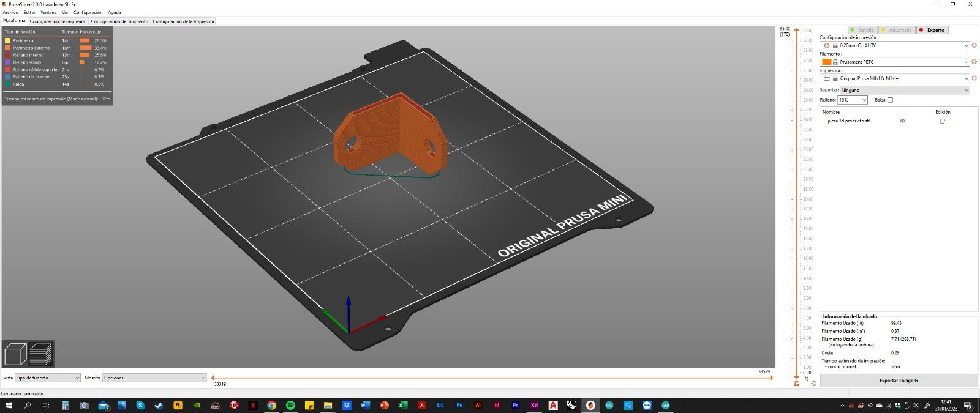This screenshot has width=980, height=413.
Task: Open Adobe XD from the taskbar
Action: (534, 405)
